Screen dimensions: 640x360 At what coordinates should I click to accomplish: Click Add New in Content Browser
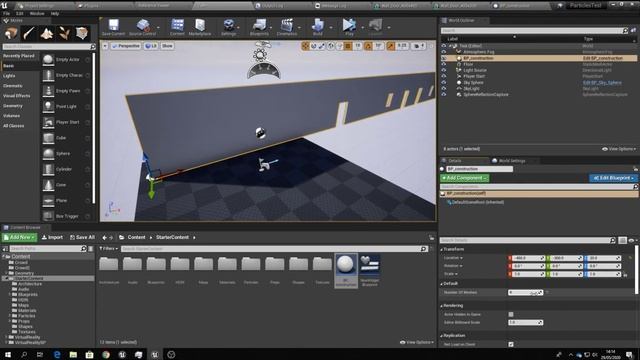point(19,237)
